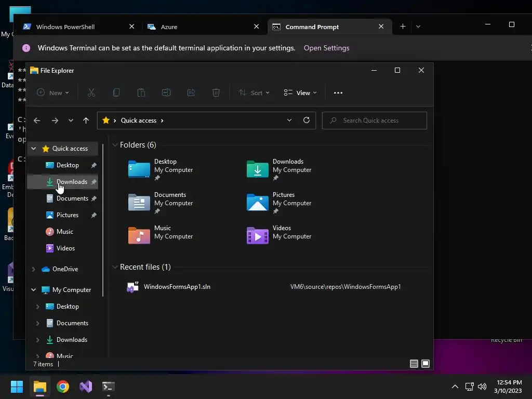Select OneDrive in navigation pane
532x399 pixels.
[x=62, y=269]
